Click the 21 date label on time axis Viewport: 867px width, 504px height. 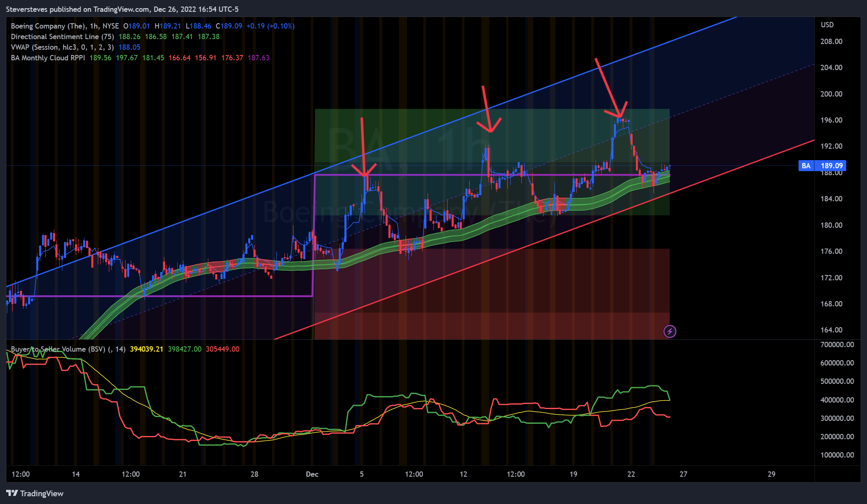[183, 474]
